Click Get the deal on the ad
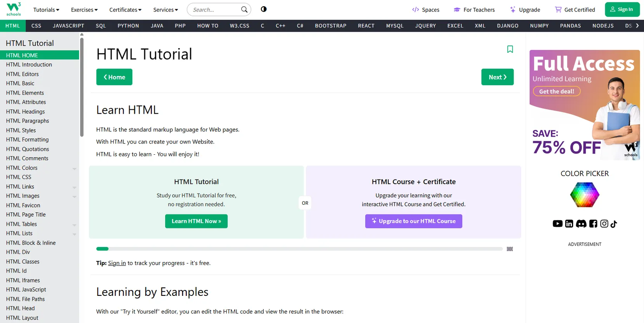Viewport: 644px width, 323px height. 557,92
